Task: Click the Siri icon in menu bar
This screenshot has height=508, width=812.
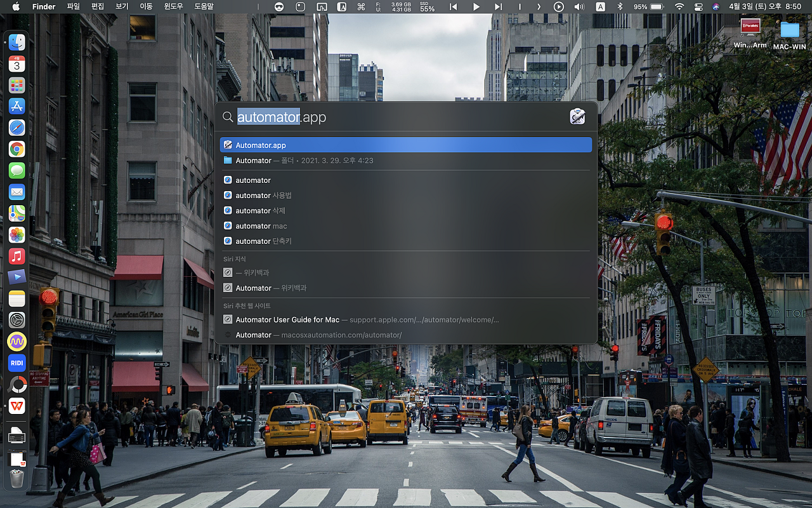Action: pos(716,6)
